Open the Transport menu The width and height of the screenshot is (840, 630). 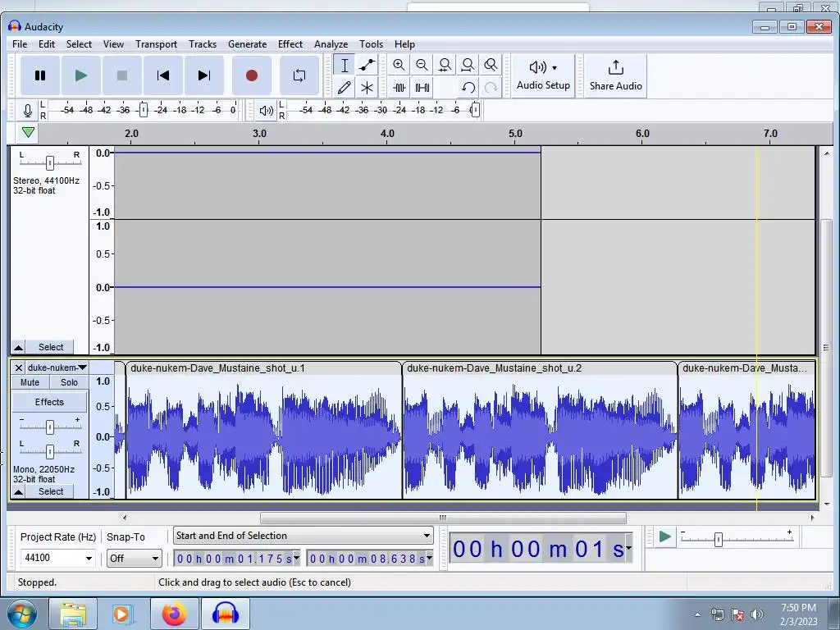pyautogui.click(x=156, y=44)
